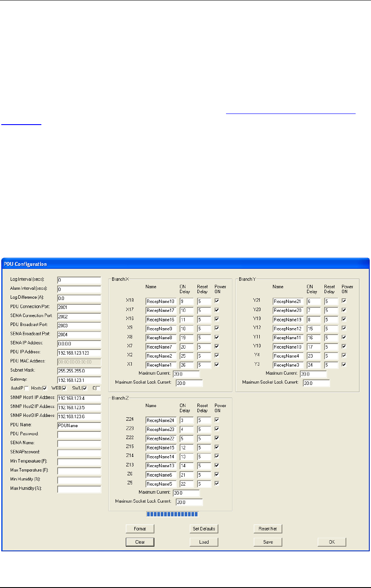Save the PDU configuration
371x588 pixels.
coord(268,542)
